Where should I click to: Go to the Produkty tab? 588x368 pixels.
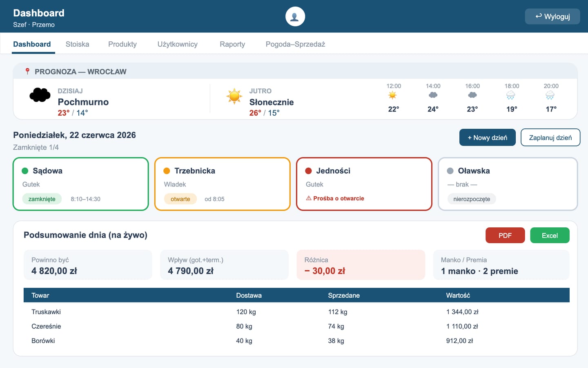(122, 44)
